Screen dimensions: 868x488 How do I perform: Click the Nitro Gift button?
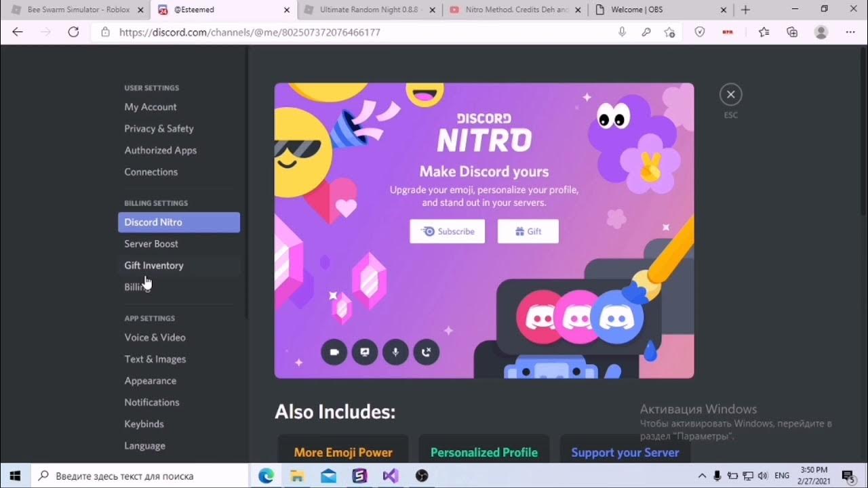pos(528,231)
